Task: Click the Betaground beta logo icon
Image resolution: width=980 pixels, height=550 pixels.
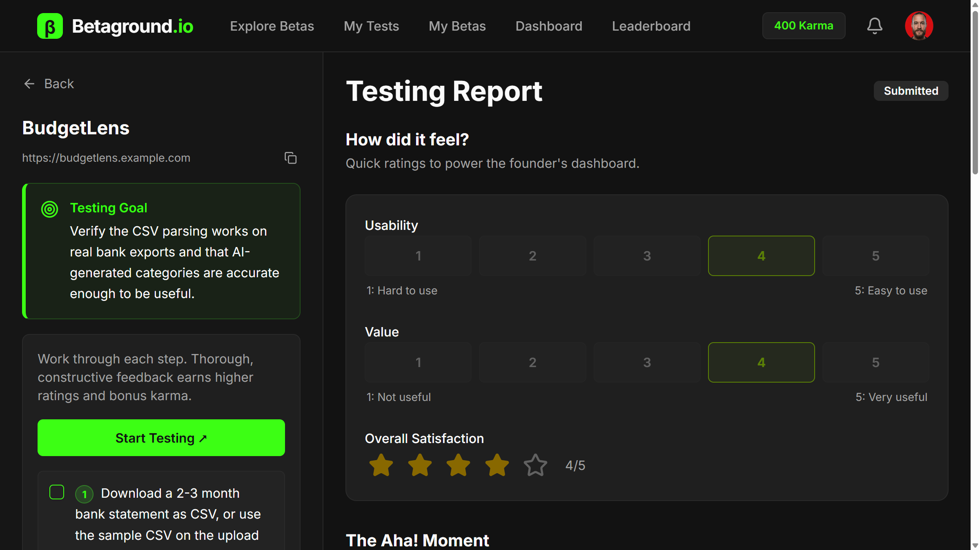Action: [x=50, y=26]
